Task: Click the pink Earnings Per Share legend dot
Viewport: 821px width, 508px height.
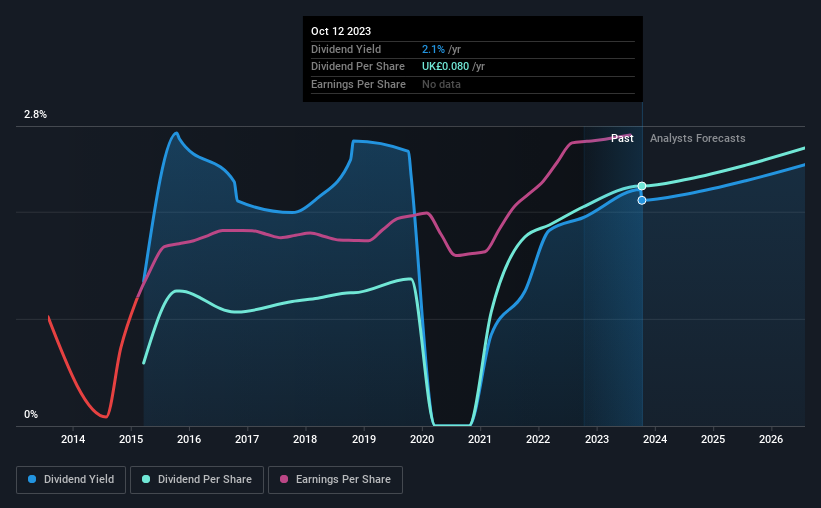Action: [x=284, y=479]
